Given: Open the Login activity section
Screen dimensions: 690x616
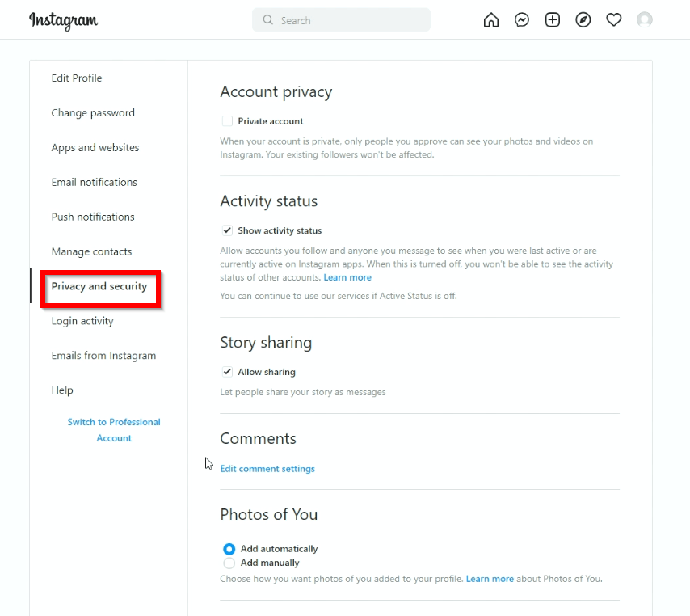Looking at the screenshot, I should pos(82,320).
